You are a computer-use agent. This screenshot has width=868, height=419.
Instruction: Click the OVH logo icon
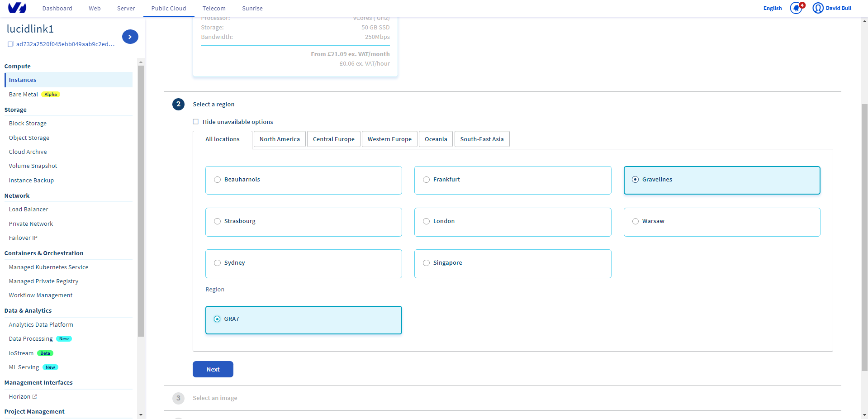pyautogui.click(x=17, y=8)
